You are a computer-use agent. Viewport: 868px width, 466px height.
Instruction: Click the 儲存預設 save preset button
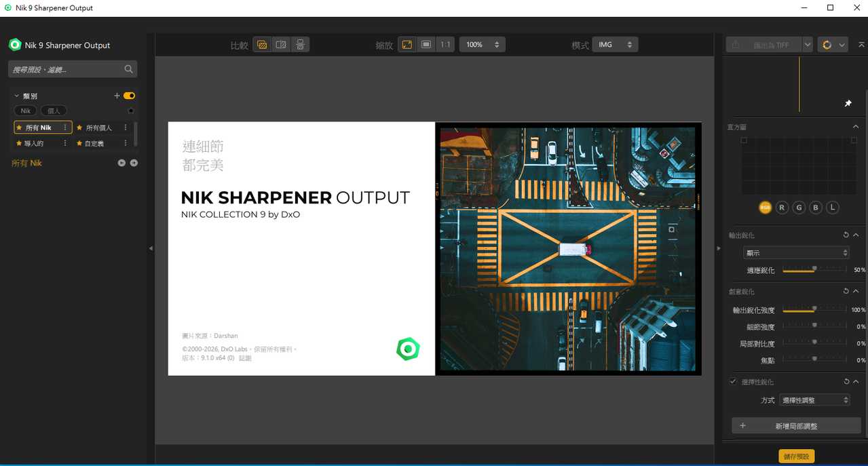(796, 457)
